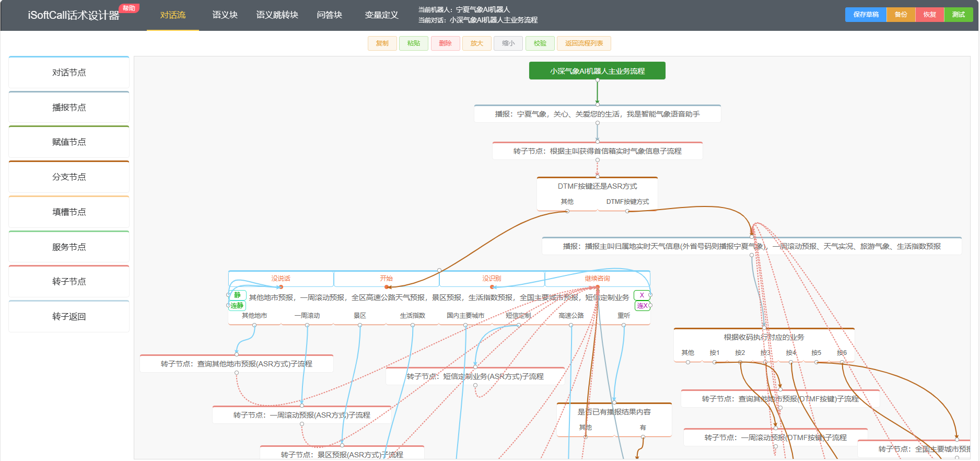The image size is (980, 461).
Task: Select the 赋值节点 palette item
Action: coord(69,142)
